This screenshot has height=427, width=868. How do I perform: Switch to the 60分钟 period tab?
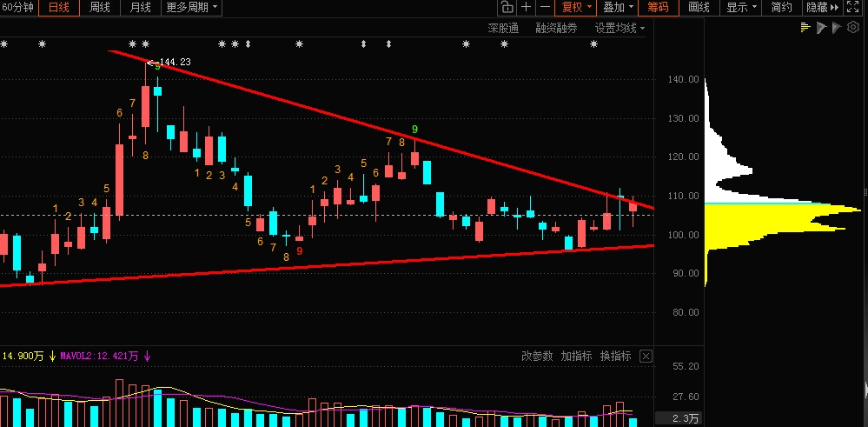(x=19, y=7)
